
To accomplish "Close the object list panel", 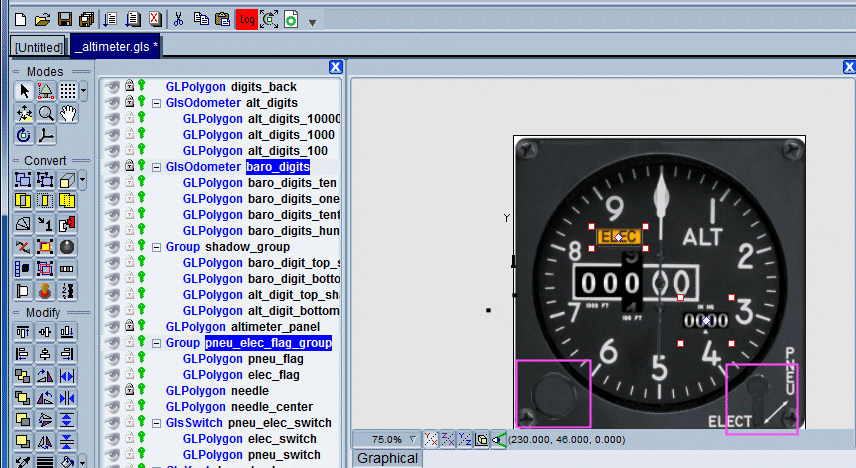I will pos(336,67).
